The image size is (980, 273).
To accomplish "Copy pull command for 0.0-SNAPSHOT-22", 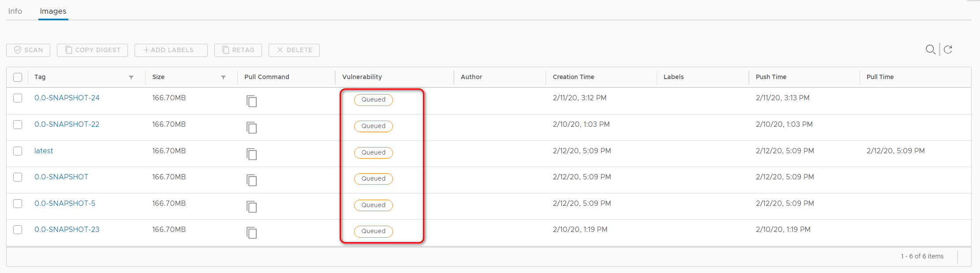I will [x=251, y=128].
